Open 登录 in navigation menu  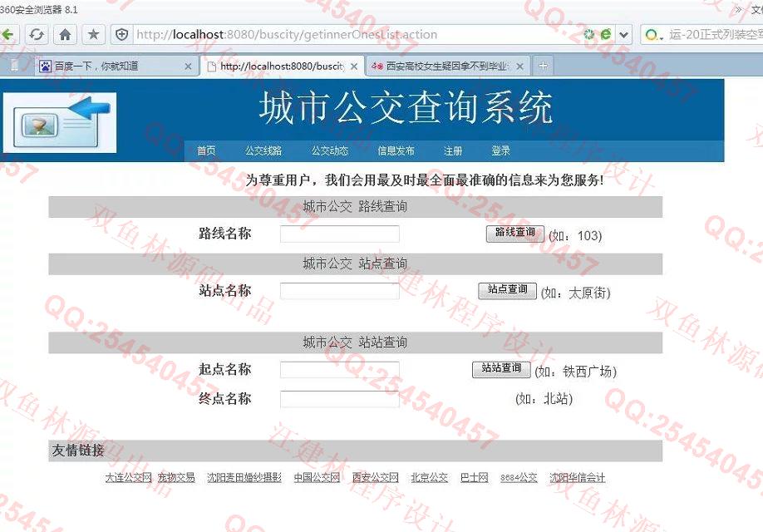(x=500, y=151)
